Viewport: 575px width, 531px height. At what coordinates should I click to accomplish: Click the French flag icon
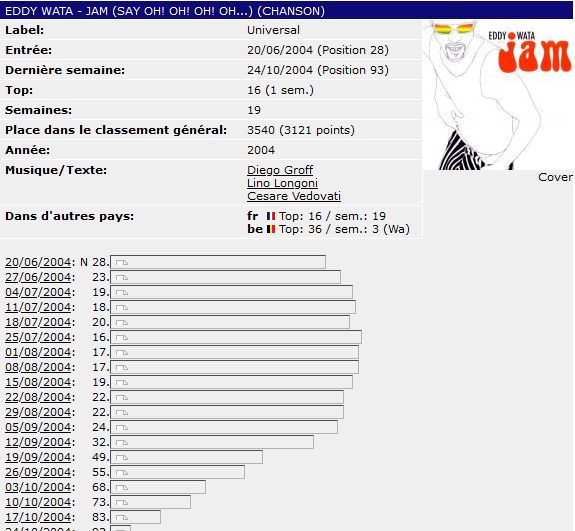(271, 216)
